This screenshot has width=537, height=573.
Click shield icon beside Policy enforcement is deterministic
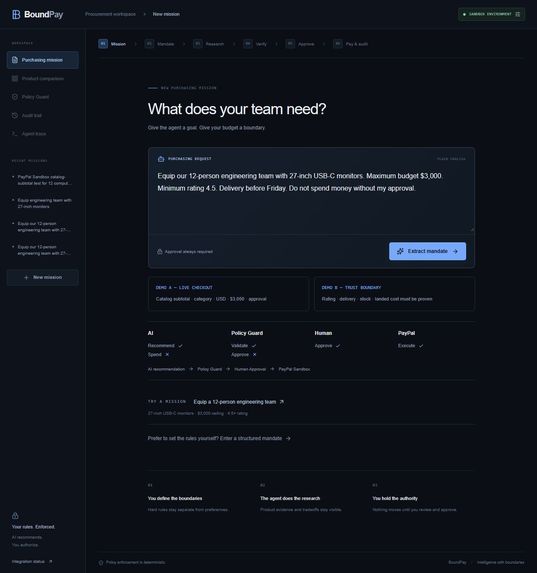101,562
